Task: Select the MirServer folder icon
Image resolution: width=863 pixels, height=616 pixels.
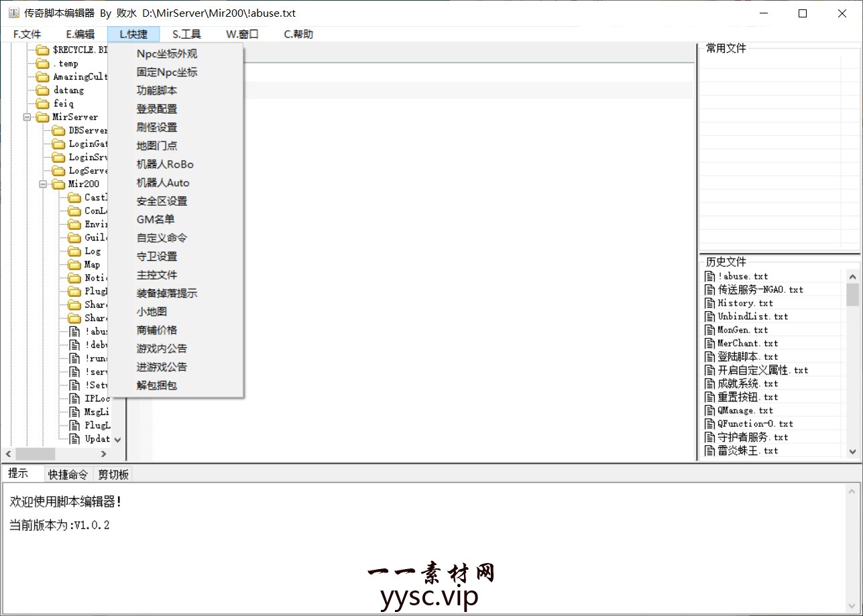Action: click(43, 117)
